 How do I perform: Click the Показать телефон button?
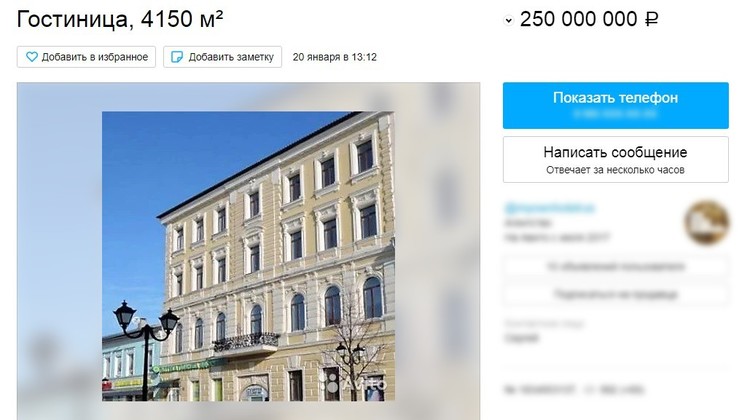pos(616,105)
